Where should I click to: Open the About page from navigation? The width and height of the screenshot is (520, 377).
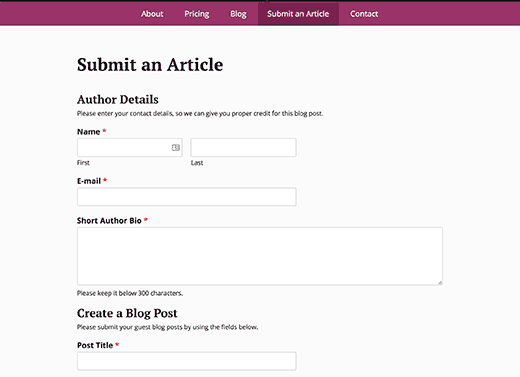[x=152, y=14]
